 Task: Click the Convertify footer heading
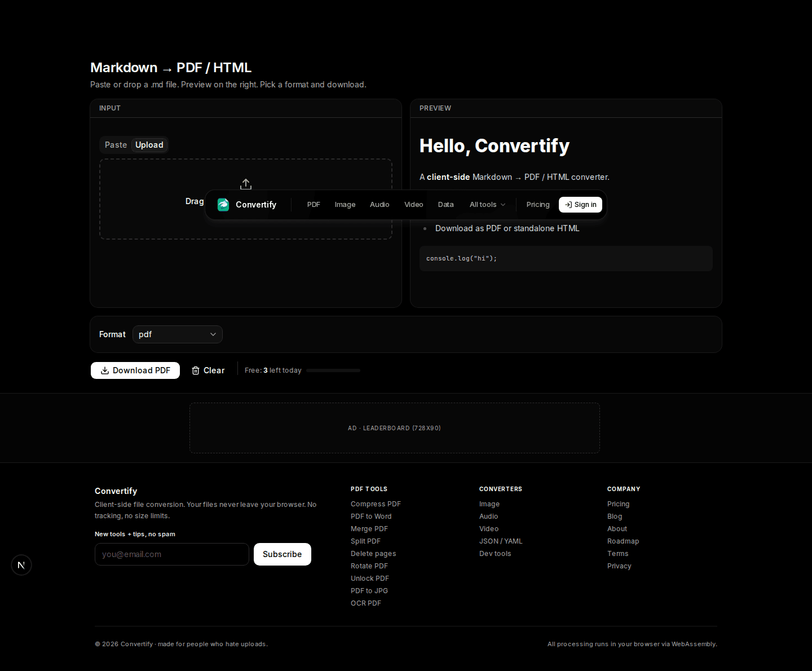click(116, 491)
